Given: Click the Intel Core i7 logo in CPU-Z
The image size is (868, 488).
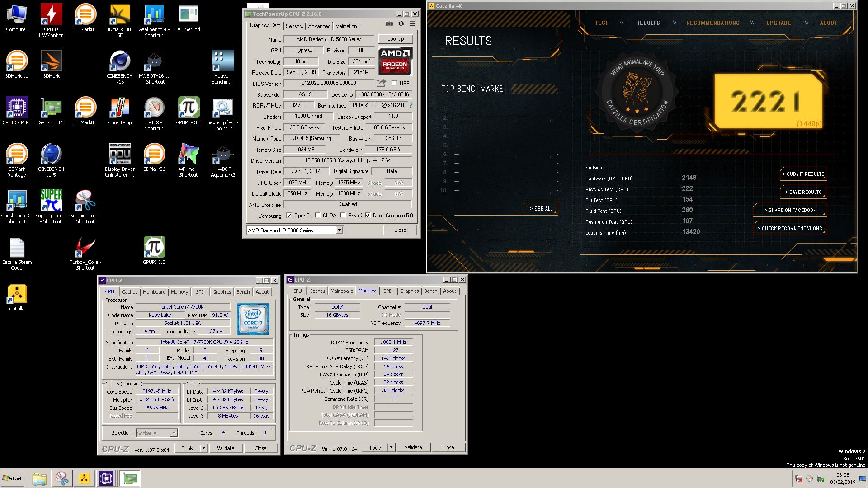Looking at the screenshot, I should pos(253,319).
